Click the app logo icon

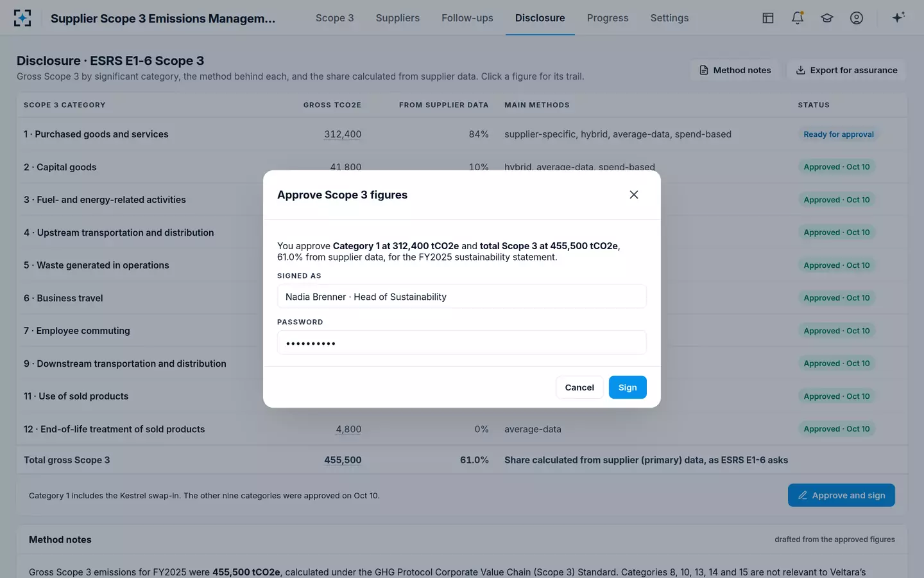click(22, 18)
